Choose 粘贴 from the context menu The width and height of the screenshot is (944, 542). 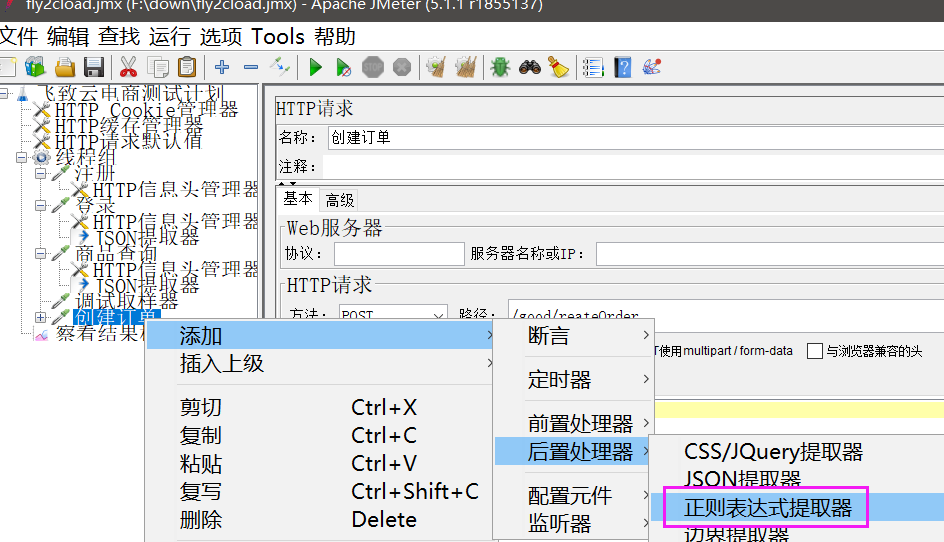pyautogui.click(x=320, y=464)
